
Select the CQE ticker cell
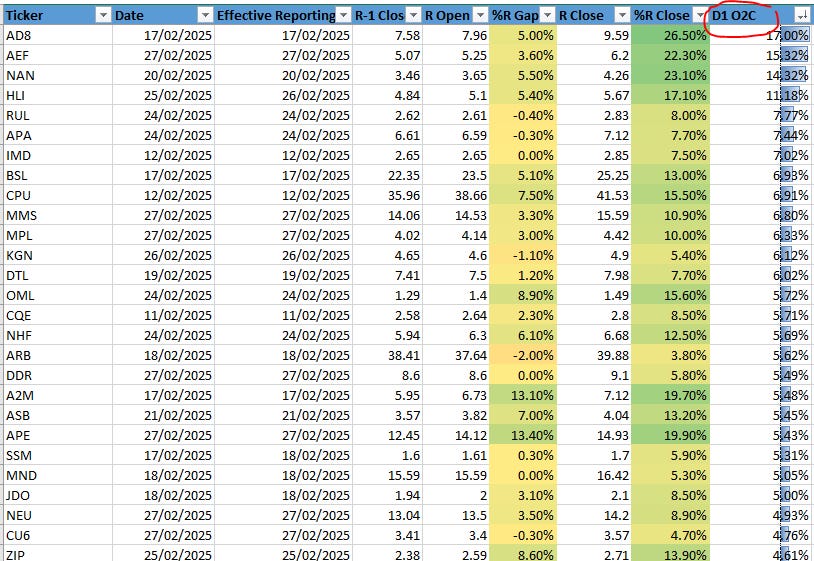57,316
